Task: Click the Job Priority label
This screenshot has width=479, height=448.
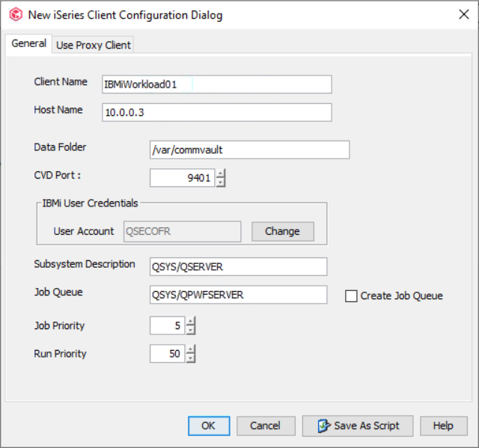Action: [x=59, y=325]
